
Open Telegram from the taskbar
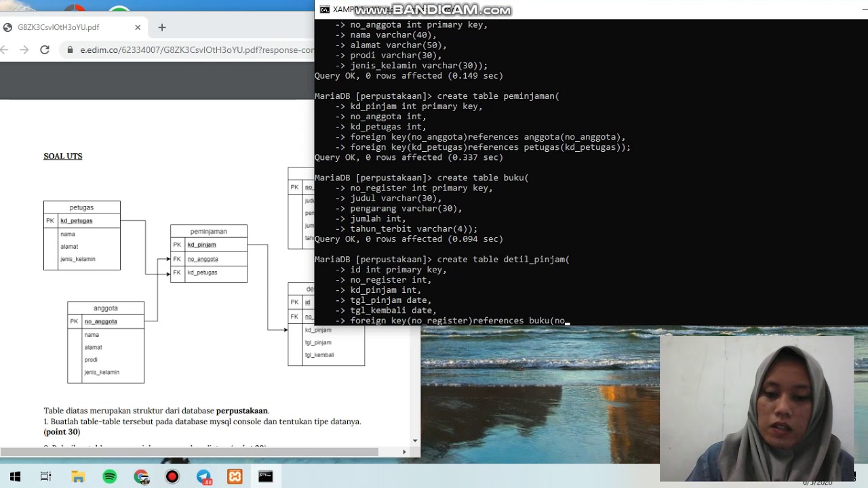click(x=203, y=476)
